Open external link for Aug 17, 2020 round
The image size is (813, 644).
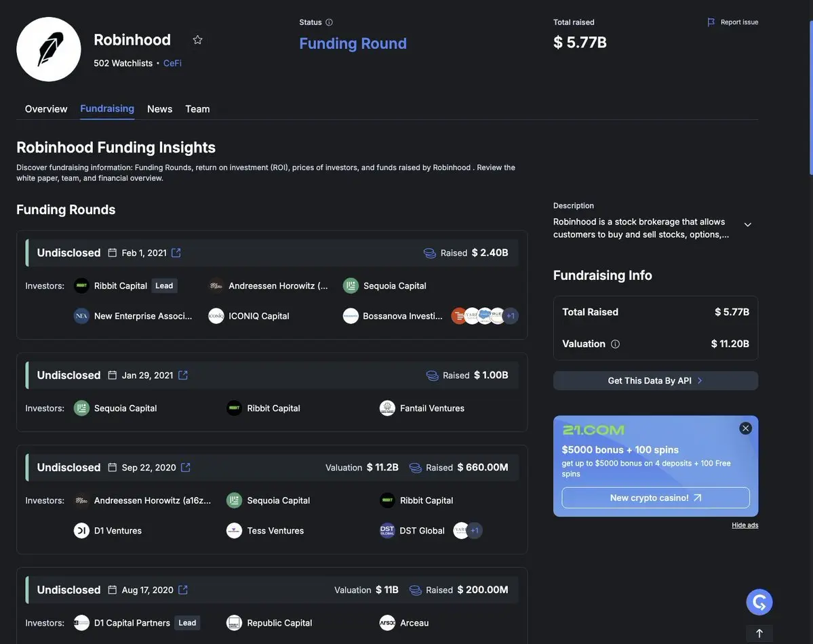tap(183, 590)
